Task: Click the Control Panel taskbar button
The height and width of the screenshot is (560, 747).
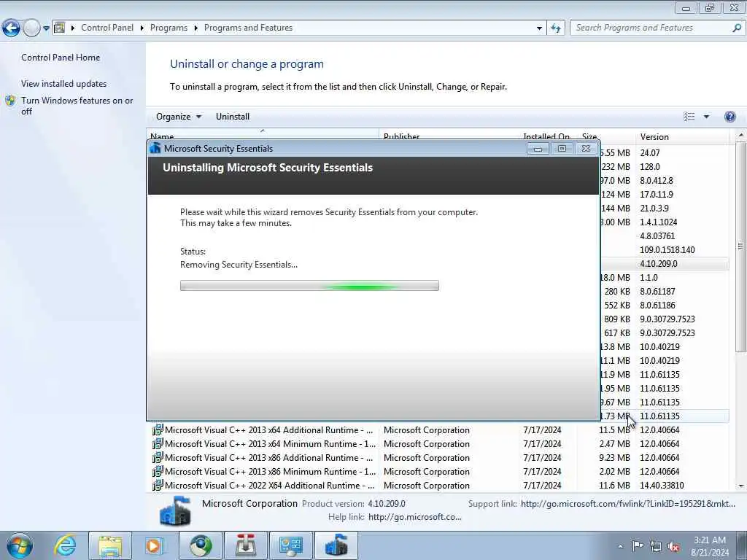Action: [290, 545]
